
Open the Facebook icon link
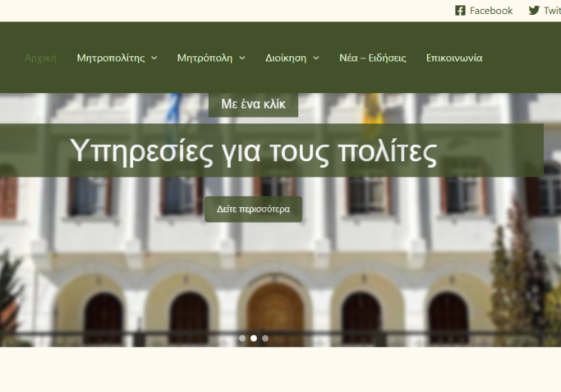(460, 11)
